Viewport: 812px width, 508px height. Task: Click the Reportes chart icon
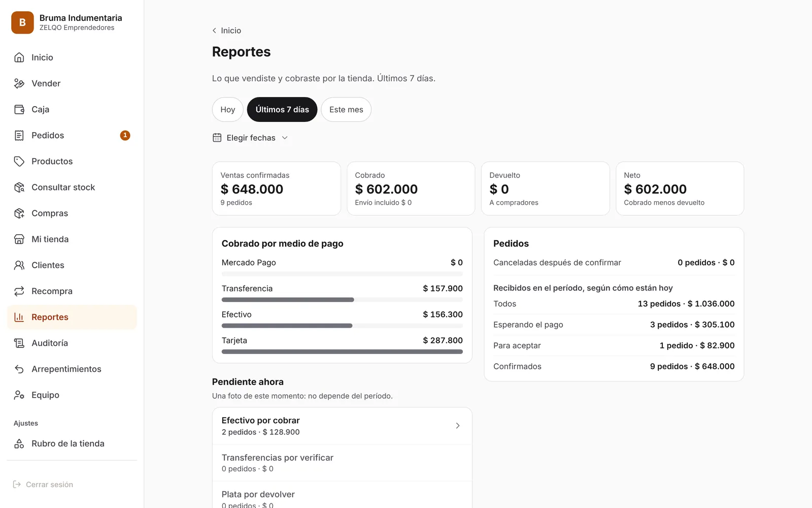click(x=19, y=317)
